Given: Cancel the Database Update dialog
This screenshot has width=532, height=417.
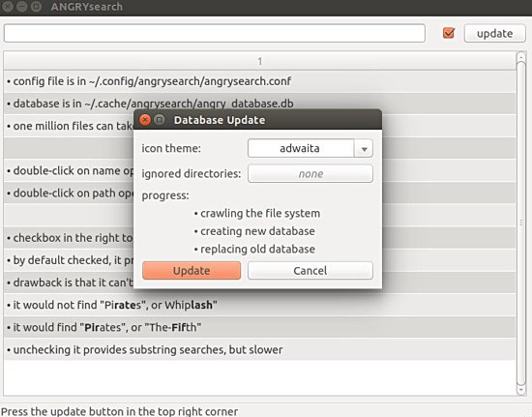Looking at the screenshot, I should (x=310, y=271).
